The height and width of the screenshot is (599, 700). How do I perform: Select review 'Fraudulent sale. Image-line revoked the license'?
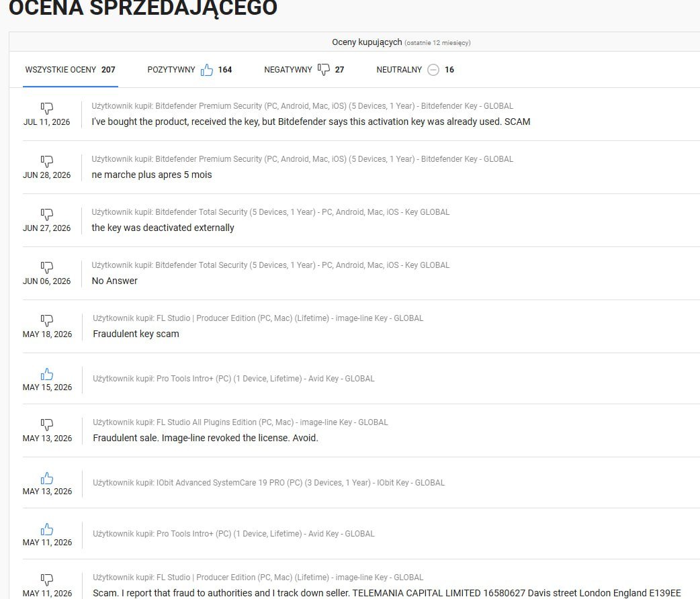(x=206, y=438)
